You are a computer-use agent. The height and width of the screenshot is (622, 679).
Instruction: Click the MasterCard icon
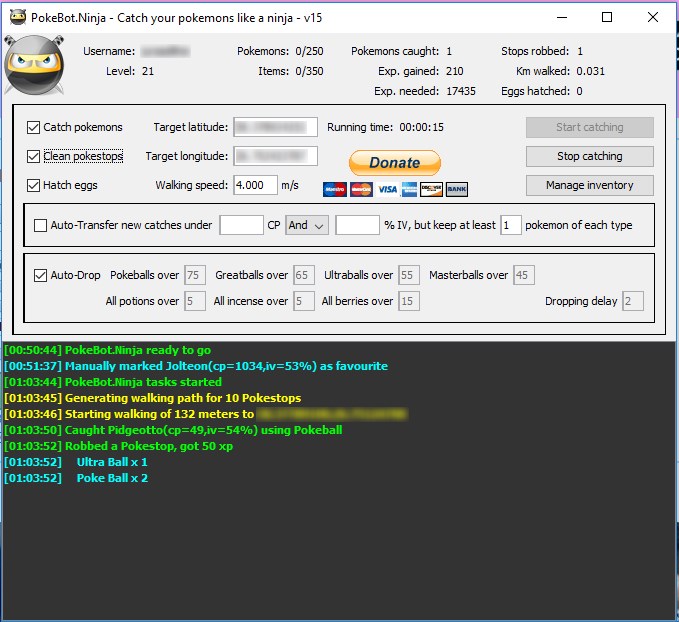click(x=360, y=189)
